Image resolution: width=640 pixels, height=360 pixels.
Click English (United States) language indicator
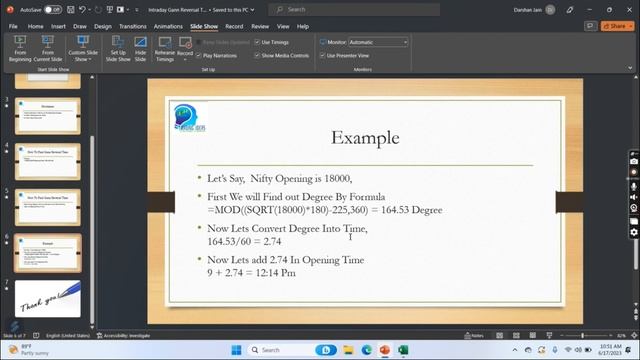pyautogui.click(x=68, y=336)
